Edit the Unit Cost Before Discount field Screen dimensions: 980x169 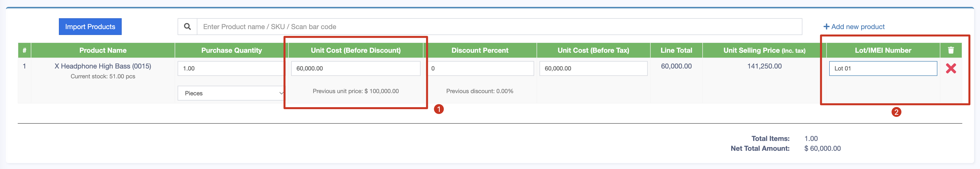(x=355, y=68)
